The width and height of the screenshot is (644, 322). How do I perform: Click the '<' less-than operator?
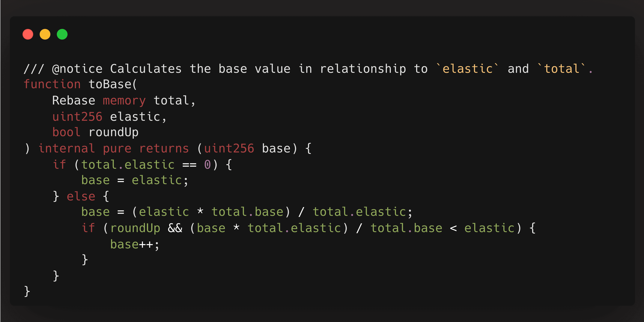[x=453, y=228]
